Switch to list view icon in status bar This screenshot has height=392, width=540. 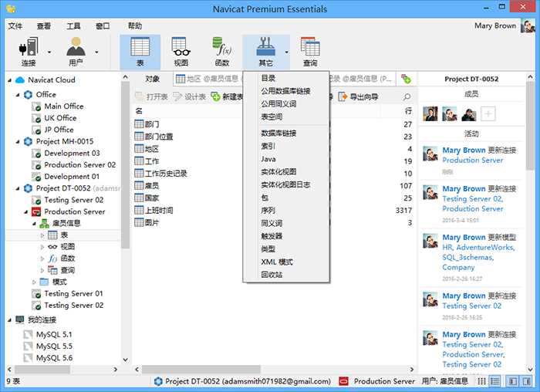coord(481,381)
